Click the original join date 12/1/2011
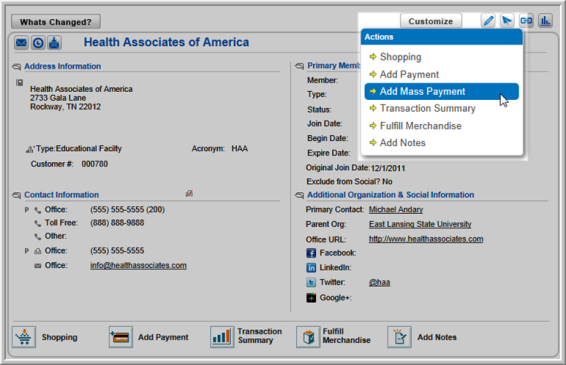 click(388, 168)
